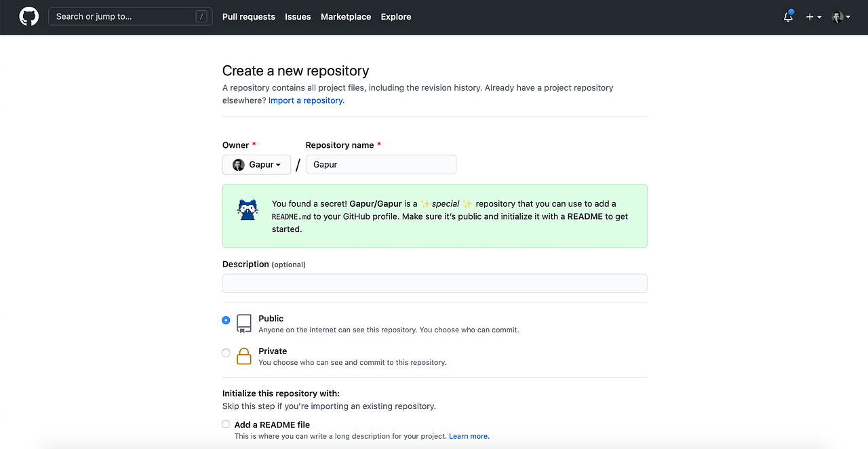Click the public repository book icon
This screenshot has width=868, height=449.
pyautogui.click(x=243, y=324)
